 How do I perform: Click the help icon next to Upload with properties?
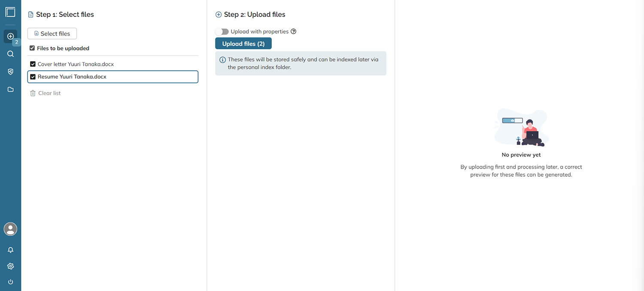coord(294,31)
